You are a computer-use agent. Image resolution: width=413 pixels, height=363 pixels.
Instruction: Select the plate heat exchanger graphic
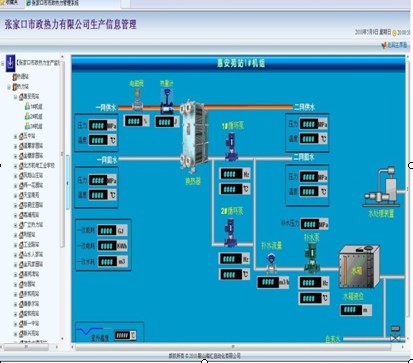(x=194, y=136)
